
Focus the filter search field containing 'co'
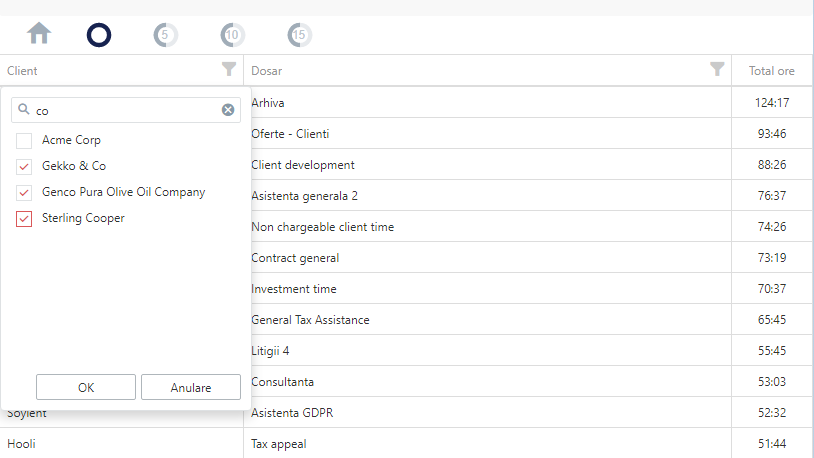126,110
